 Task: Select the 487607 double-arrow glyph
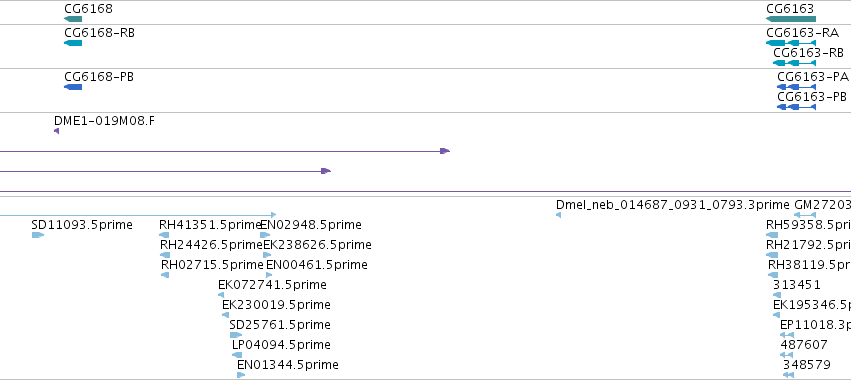(786, 355)
